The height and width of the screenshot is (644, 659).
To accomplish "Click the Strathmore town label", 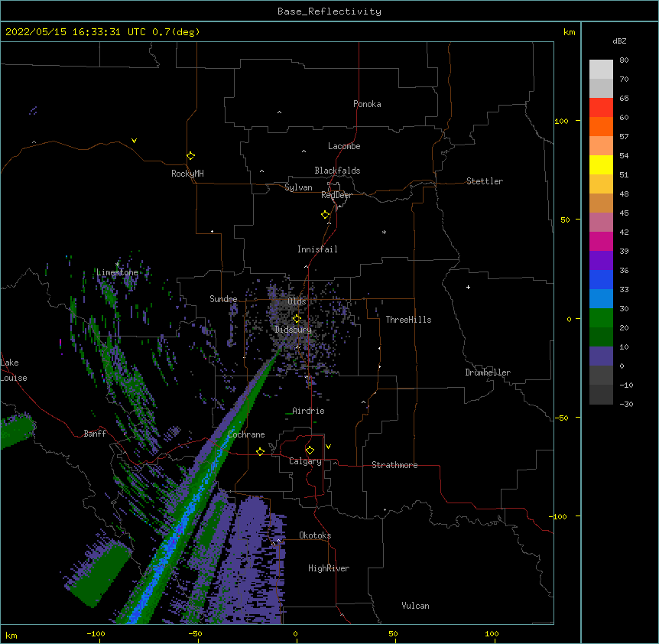I will click(x=394, y=465).
